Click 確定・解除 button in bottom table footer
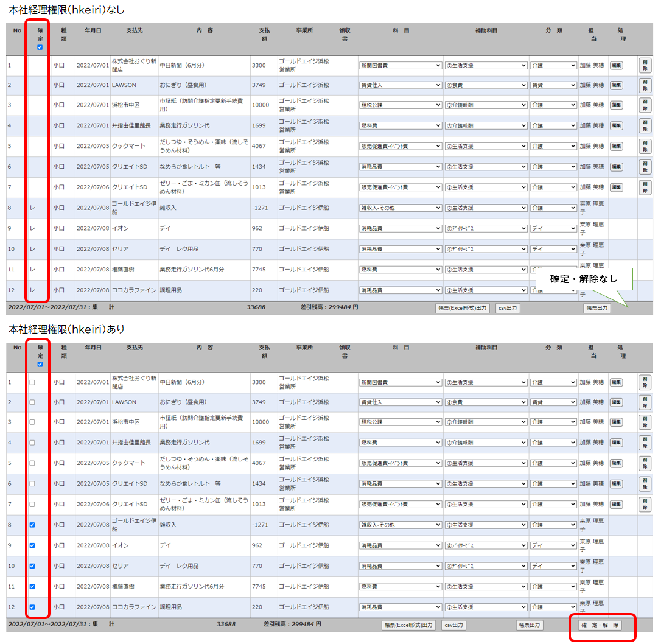Viewport: 658px width, 644px height. click(x=600, y=625)
